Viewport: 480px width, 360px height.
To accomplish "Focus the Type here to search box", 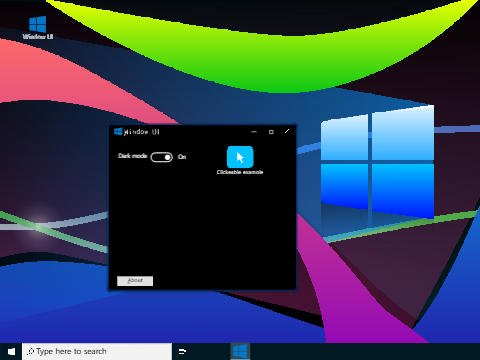I will [97, 351].
